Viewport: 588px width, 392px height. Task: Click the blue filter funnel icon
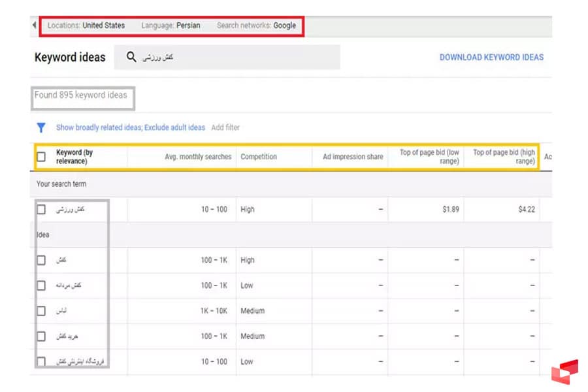(41, 127)
